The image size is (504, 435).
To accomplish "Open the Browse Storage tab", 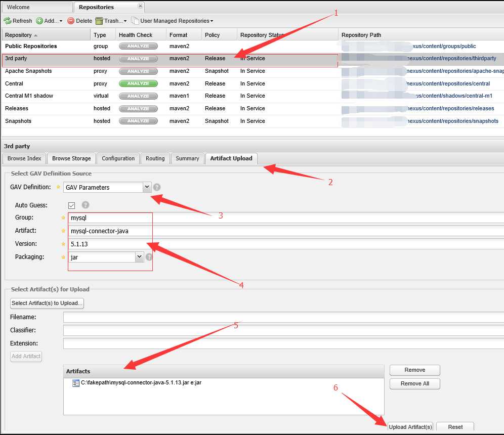I will (x=71, y=158).
